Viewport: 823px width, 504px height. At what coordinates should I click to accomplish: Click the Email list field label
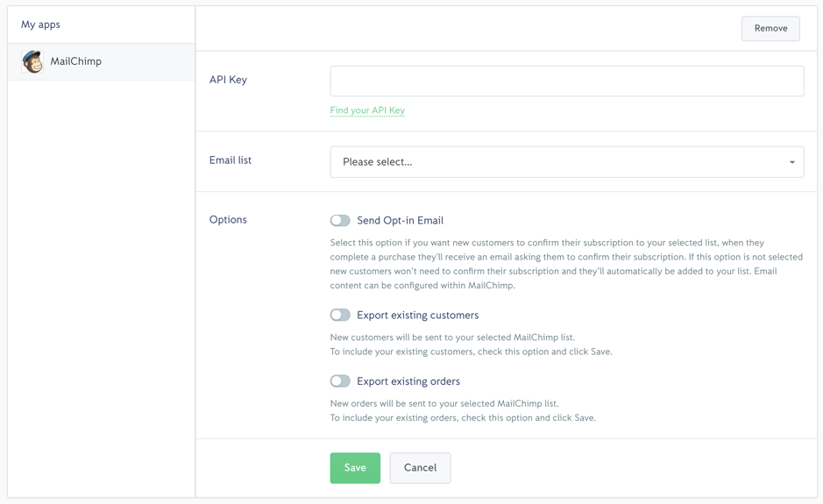pyautogui.click(x=231, y=160)
